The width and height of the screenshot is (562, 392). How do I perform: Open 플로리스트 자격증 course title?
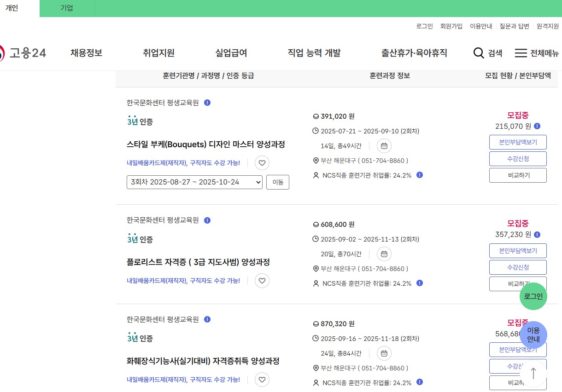click(198, 262)
